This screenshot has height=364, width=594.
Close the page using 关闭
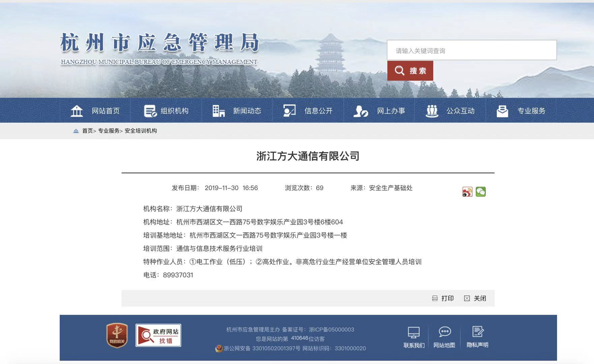475,298
